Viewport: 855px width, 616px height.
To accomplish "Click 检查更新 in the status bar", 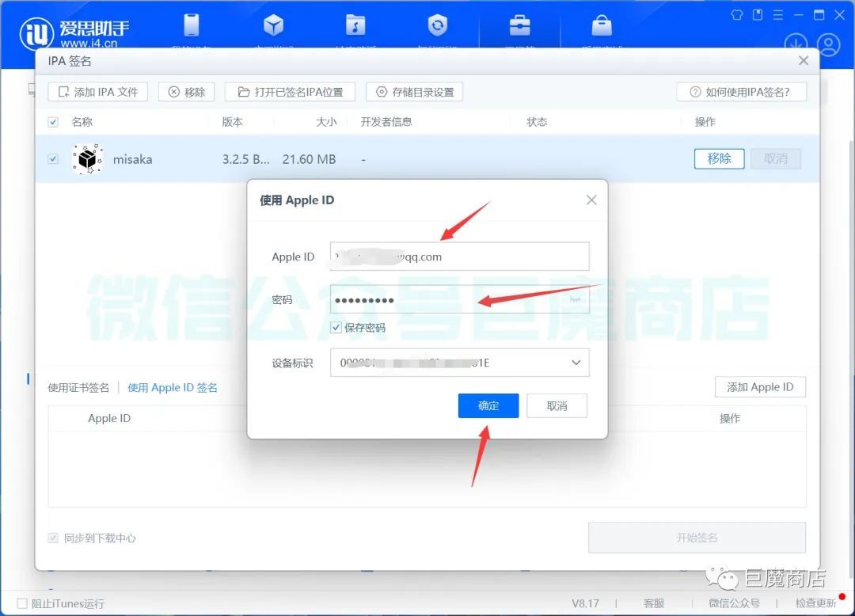I will click(815, 603).
